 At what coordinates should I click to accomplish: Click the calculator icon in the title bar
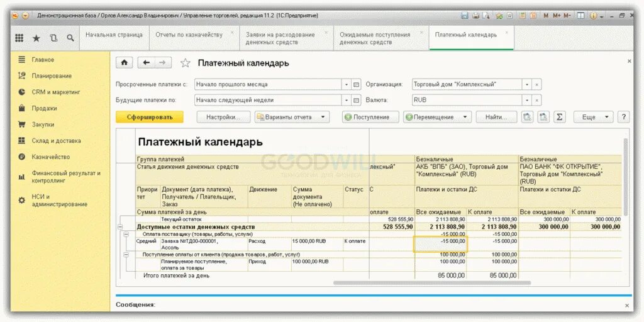[522, 16]
